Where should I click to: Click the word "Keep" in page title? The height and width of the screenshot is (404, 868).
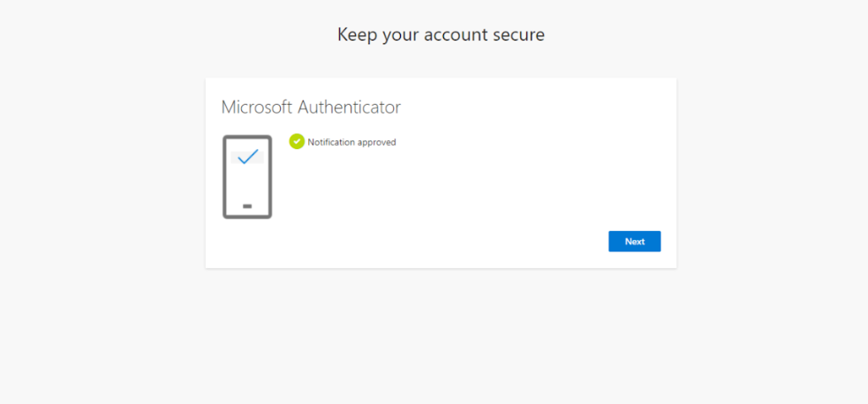[356, 35]
